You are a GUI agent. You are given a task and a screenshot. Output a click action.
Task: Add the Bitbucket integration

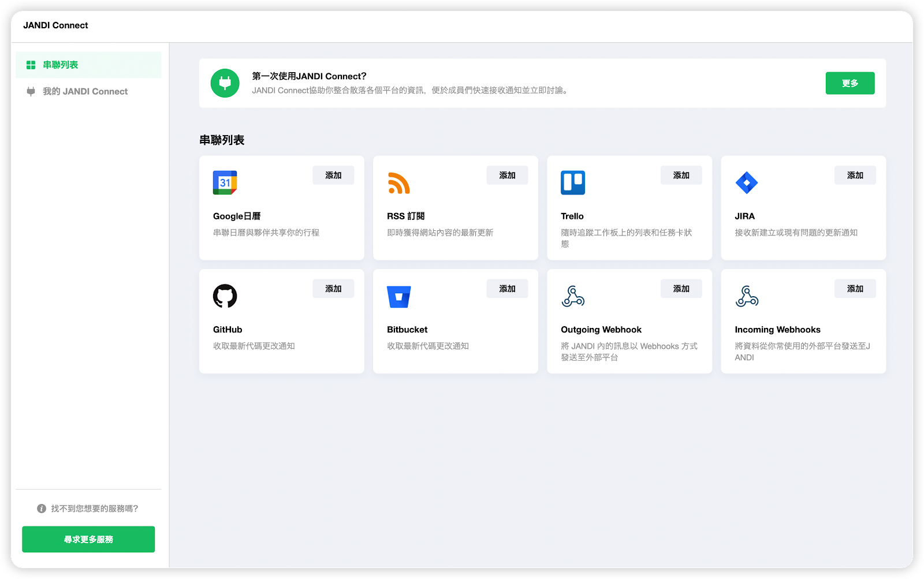coord(507,289)
